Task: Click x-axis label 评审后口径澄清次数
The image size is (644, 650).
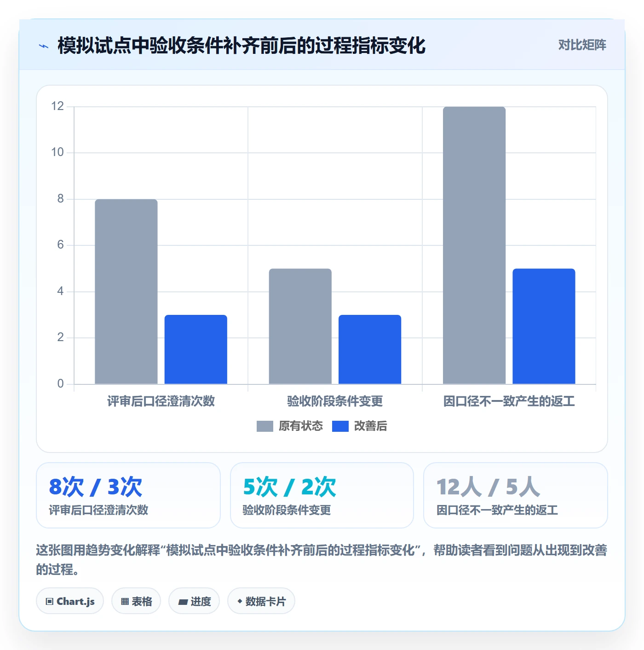Action: point(161,401)
